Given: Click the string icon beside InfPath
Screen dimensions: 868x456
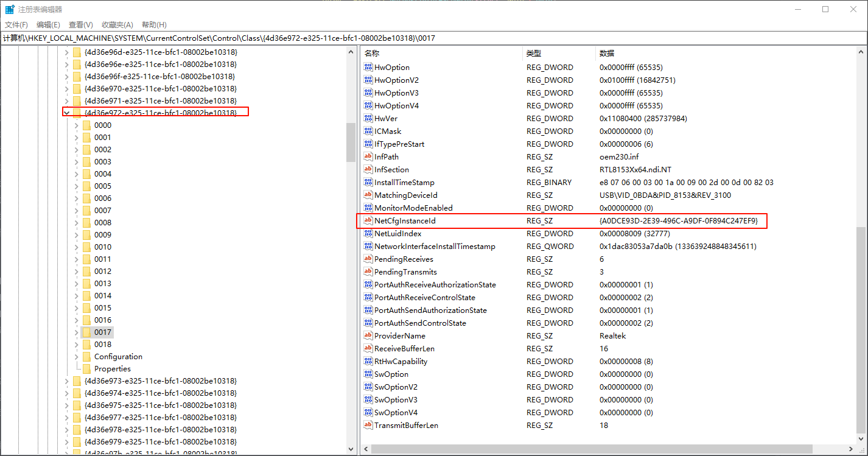Looking at the screenshot, I should point(368,157).
